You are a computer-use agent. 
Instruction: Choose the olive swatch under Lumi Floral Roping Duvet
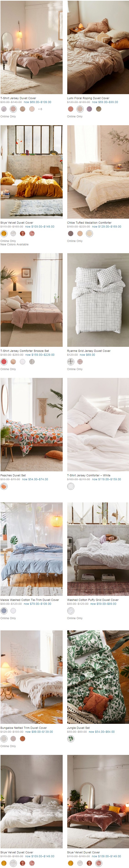(x=99, y=109)
